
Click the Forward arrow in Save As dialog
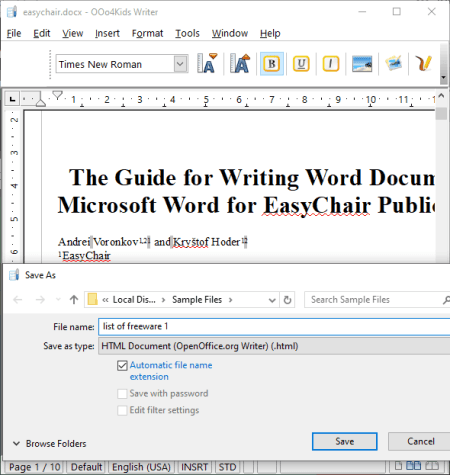40,300
